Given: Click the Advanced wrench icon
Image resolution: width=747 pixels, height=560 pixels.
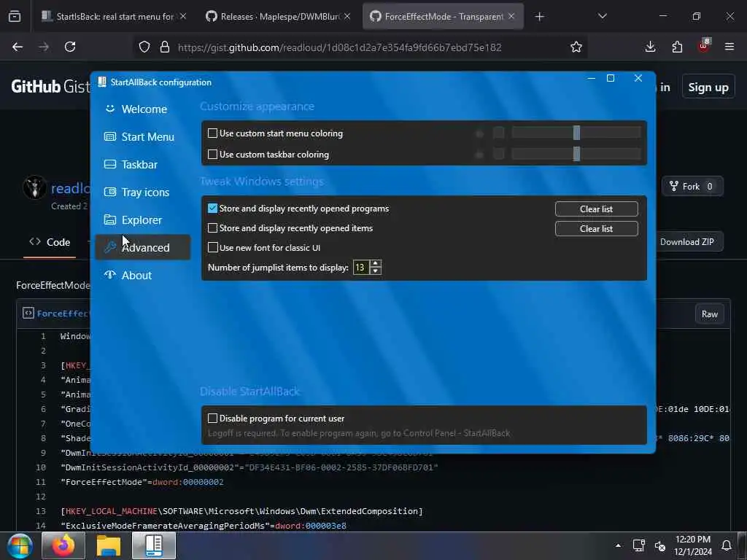Looking at the screenshot, I should 110,246.
